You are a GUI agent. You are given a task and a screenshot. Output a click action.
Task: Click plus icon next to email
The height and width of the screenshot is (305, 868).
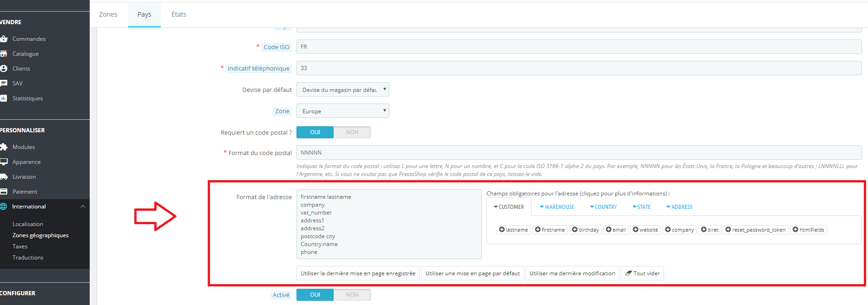[x=609, y=229]
